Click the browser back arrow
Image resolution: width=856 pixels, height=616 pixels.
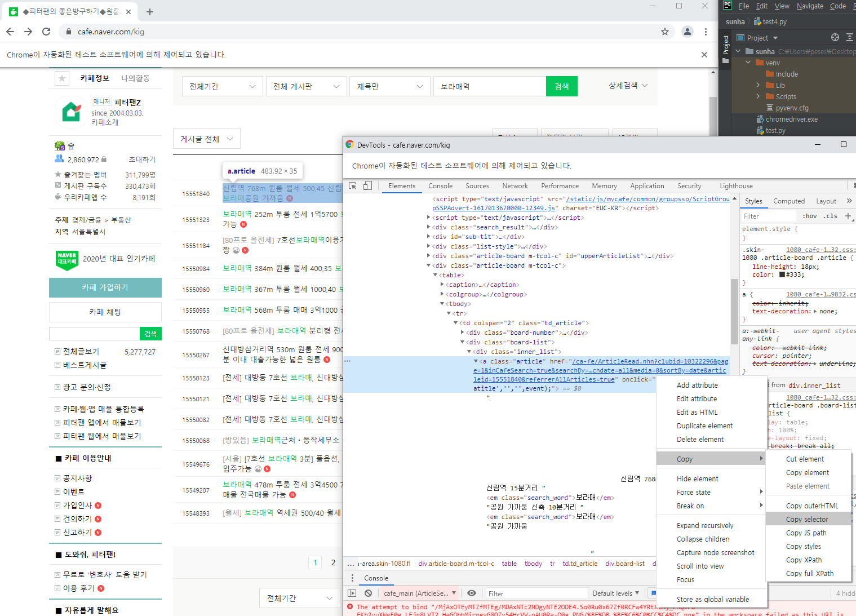coord(10,32)
